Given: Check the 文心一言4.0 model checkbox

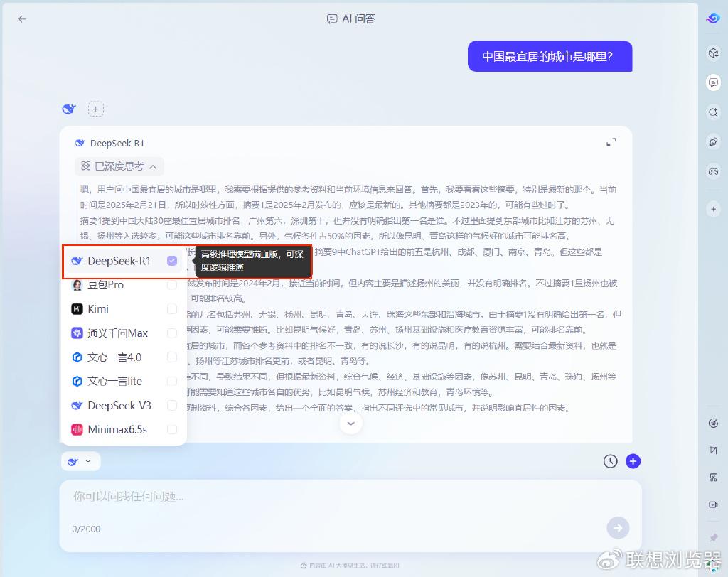Looking at the screenshot, I should [172, 357].
